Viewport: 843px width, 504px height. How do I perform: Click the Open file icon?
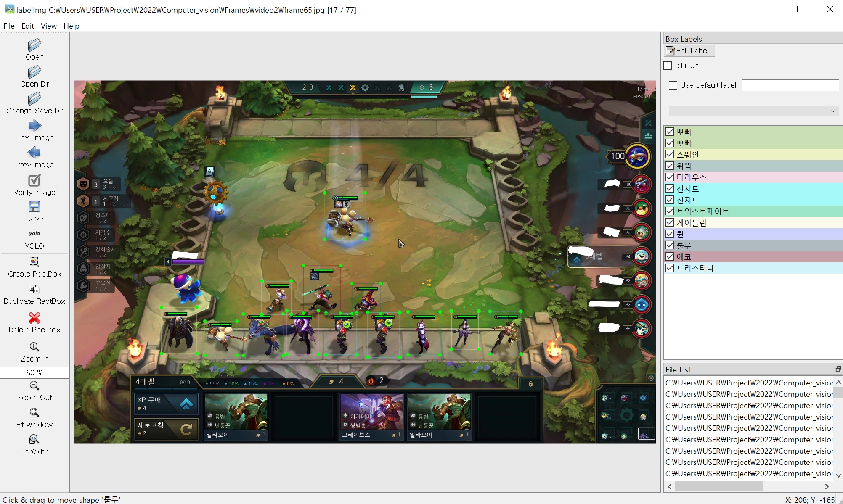(34, 45)
